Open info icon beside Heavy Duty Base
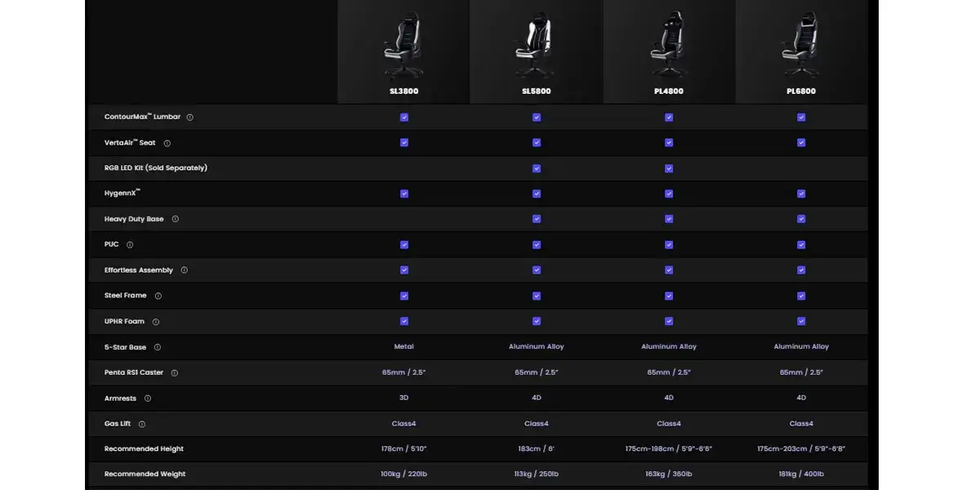This screenshot has width=980, height=490. [176, 219]
